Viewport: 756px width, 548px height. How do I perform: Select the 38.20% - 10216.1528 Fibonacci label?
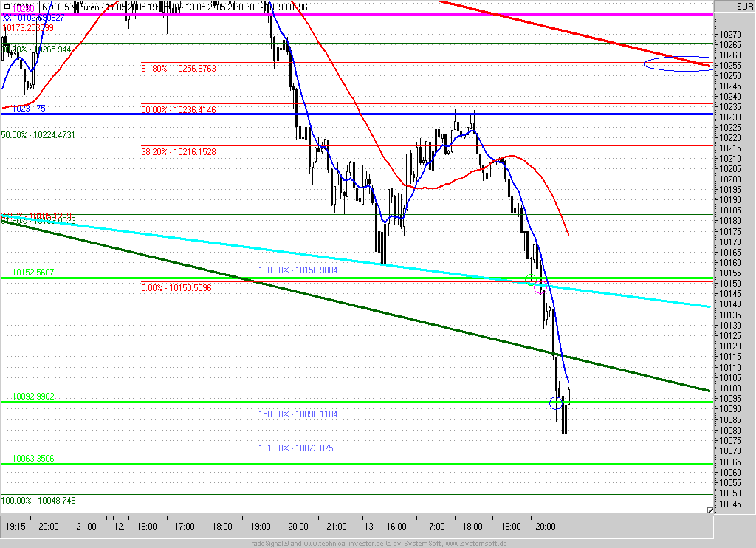[179, 152]
